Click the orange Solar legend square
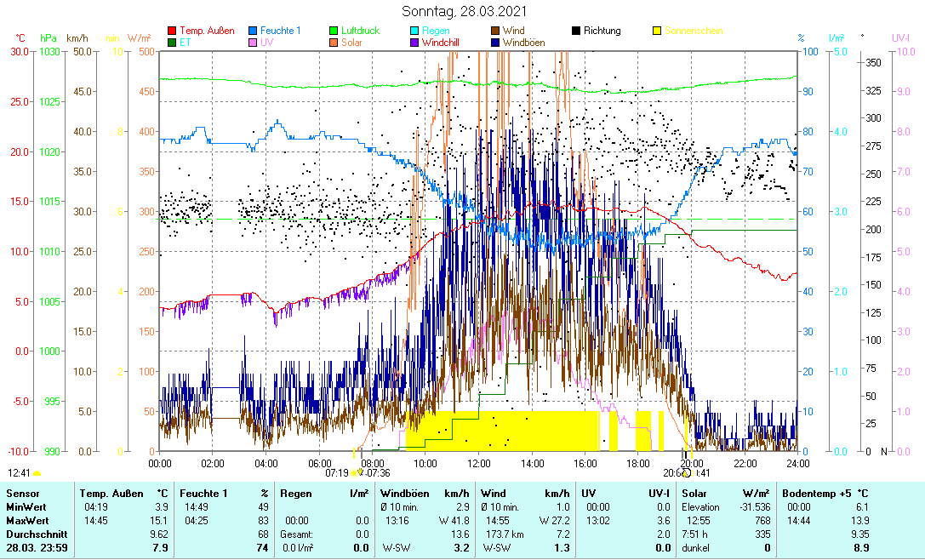 [334, 42]
